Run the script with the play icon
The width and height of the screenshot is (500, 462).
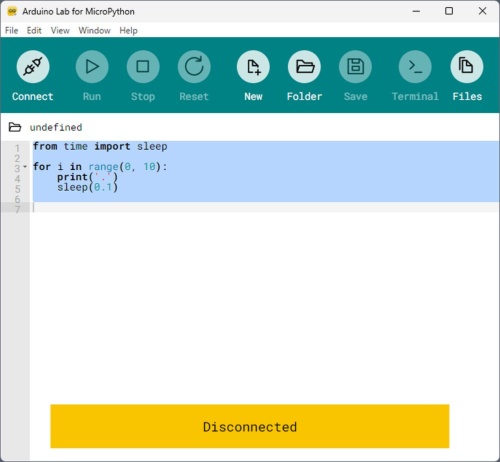click(x=92, y=67)
